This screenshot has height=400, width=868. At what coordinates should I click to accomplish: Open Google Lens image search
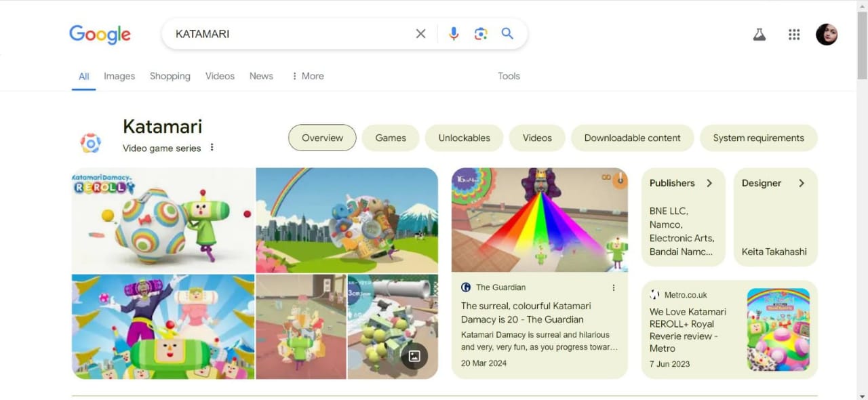coord(481,33)
